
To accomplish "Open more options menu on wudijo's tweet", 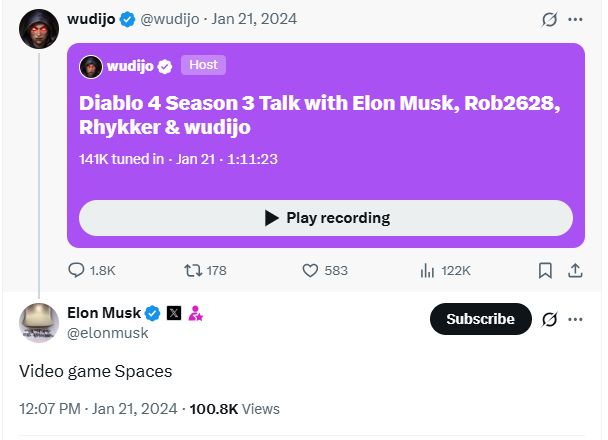I will coord(575,19).
